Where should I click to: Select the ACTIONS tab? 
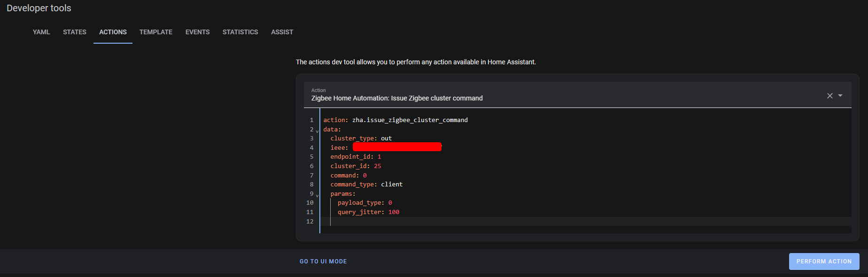pos(113,32)
